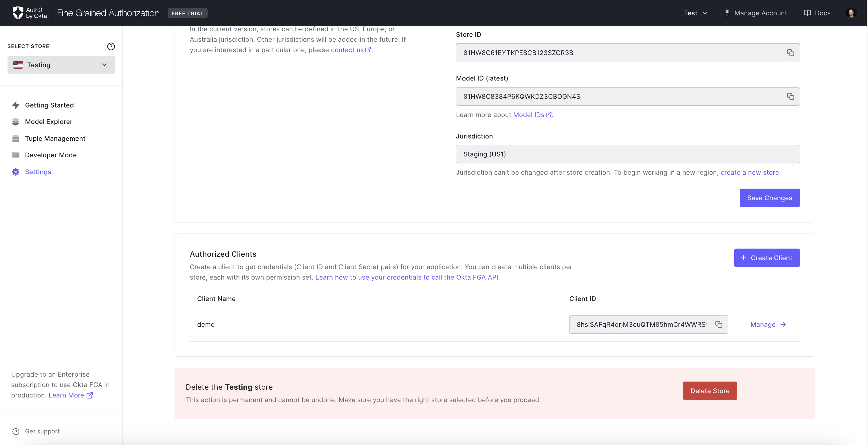This screenshot has height=445, width=868.
Task: Click the Model Explorer layers icon
Action: coord(16,122)
